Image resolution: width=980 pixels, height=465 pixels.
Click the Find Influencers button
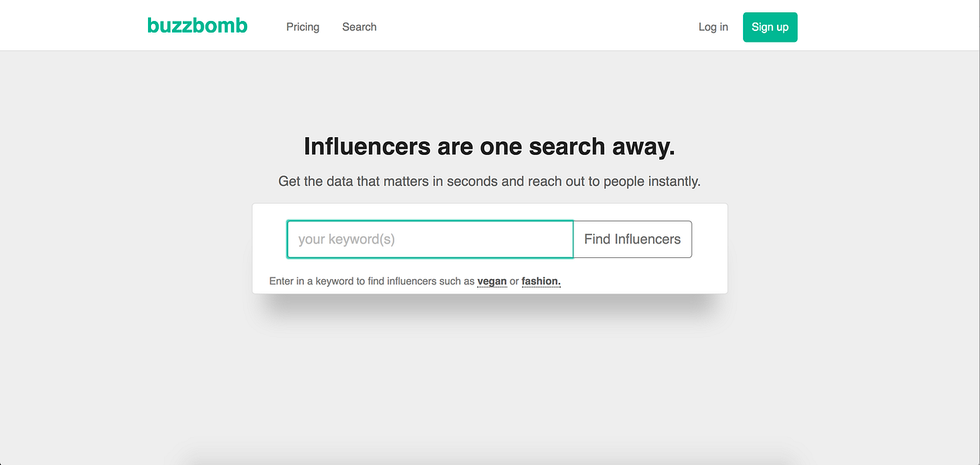[632, 239]
